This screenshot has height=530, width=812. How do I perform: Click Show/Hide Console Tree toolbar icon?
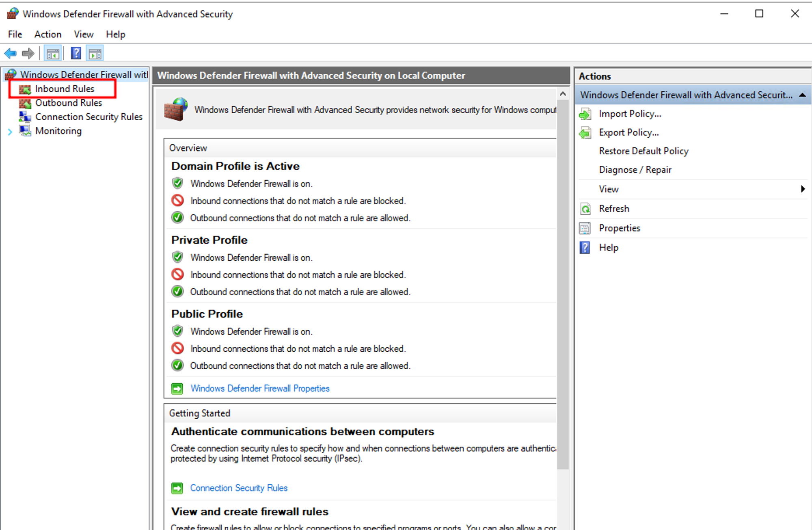[53, 53]
